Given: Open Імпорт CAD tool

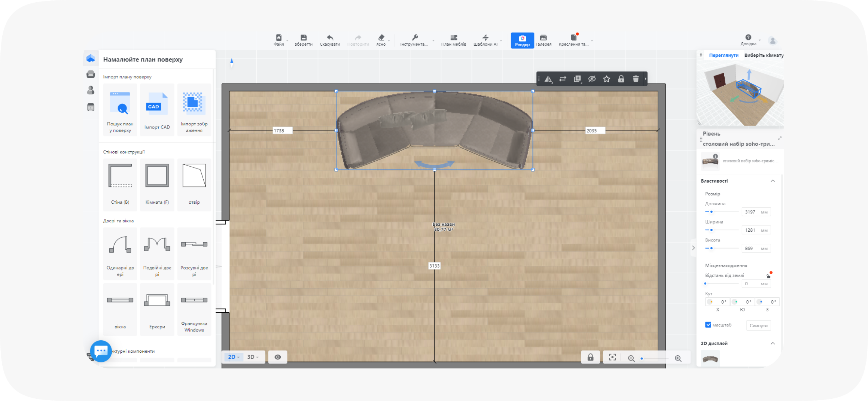Looking at the screenshot, I should 157,110.
